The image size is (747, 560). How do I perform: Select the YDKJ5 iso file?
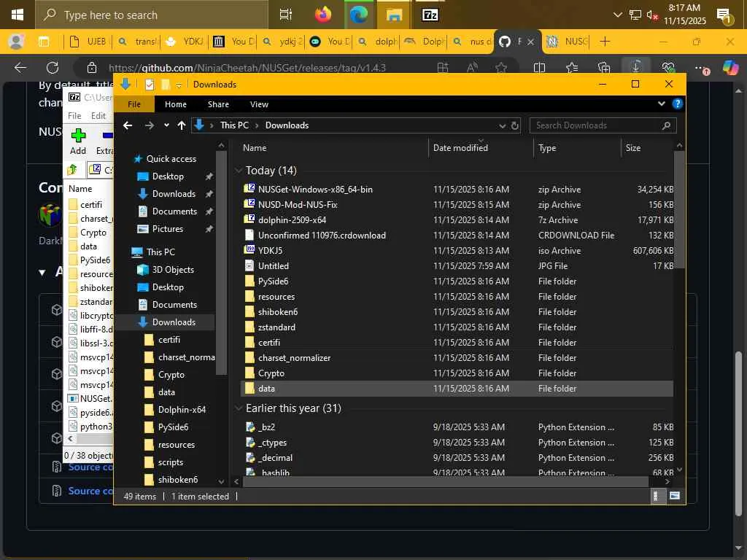270,251
